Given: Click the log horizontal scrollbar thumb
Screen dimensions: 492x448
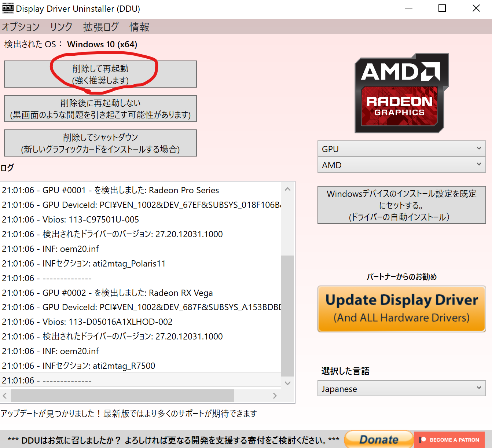Looking at the screenshot, I should point(122,396).
